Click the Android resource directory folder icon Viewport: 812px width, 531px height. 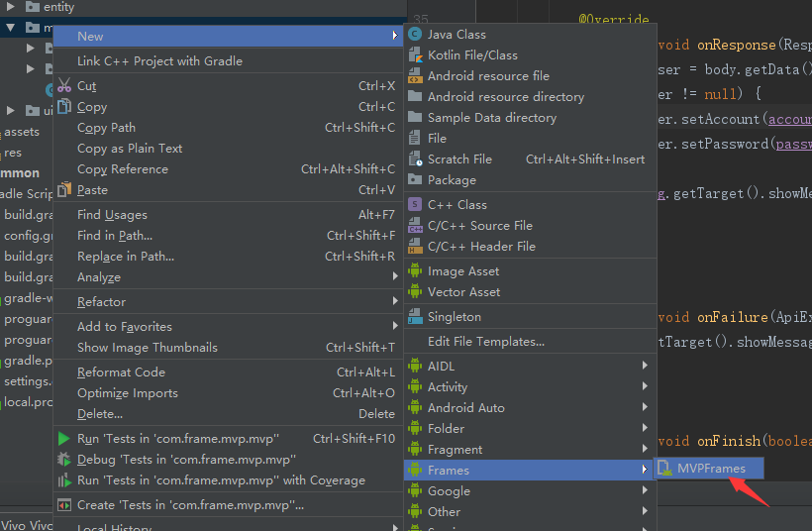pos(415,96)
